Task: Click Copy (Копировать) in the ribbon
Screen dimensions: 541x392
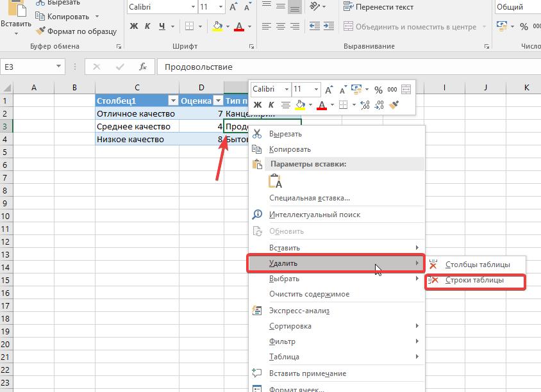Action: click(x=62, y=17)
